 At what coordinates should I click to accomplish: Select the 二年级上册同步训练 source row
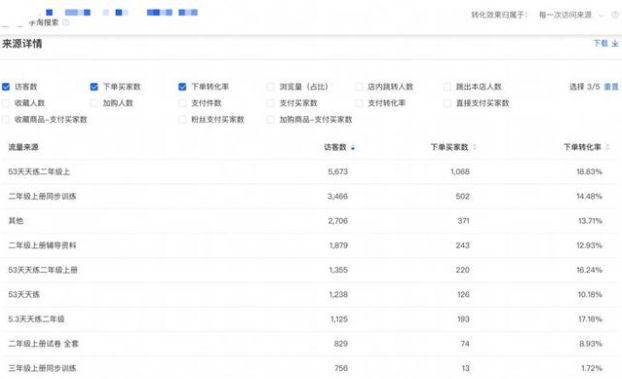pyautogui.click(x=311, y=196)
